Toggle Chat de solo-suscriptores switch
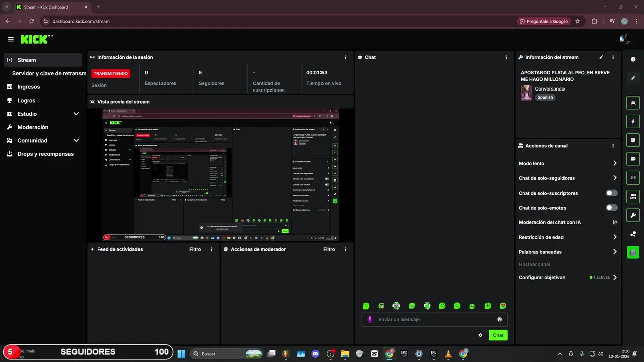The image size is (644, 362). tap(611, 193)
